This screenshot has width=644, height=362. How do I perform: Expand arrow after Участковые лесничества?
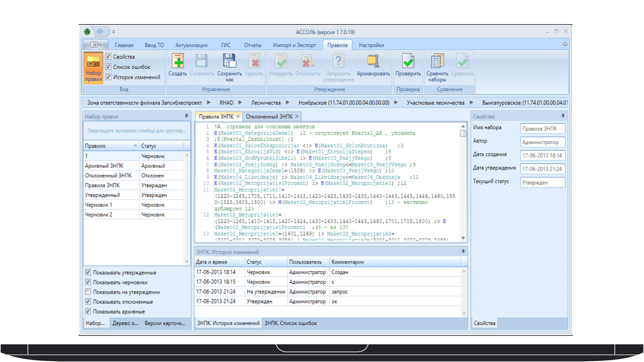tap(471, 103)
